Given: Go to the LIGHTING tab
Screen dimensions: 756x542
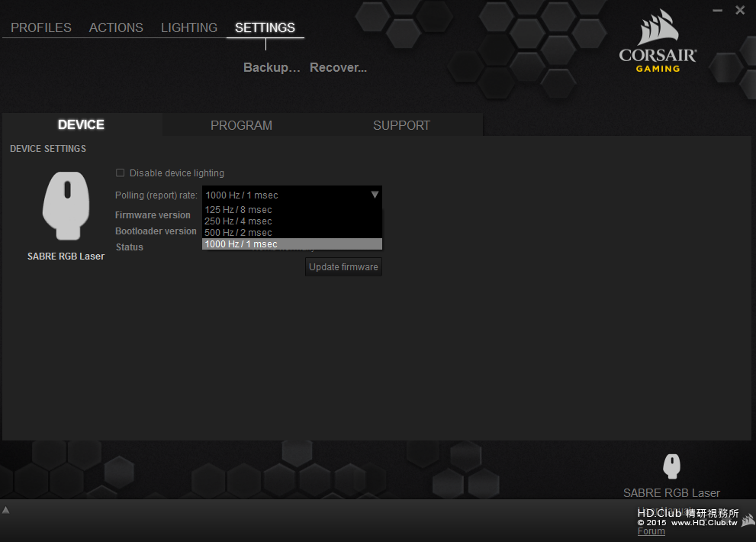Looking at the screenshot, I should [189, 27].
